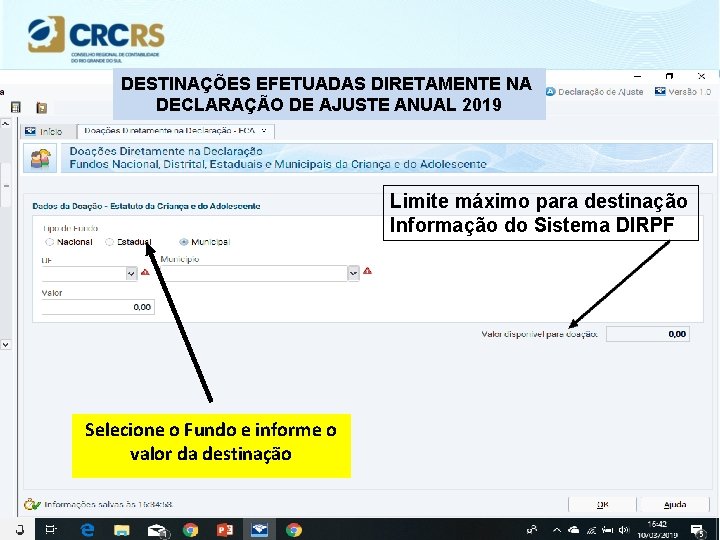Screen dimensions: 720x540
Task: Click the Ajuda button
Action: pos(675,504)
